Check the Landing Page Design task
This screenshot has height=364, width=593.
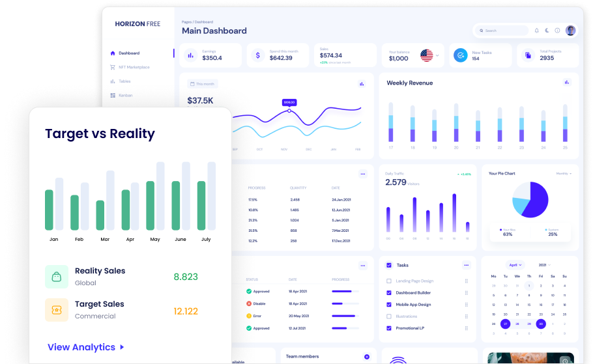pyautogui.click(x=389, y=281)
